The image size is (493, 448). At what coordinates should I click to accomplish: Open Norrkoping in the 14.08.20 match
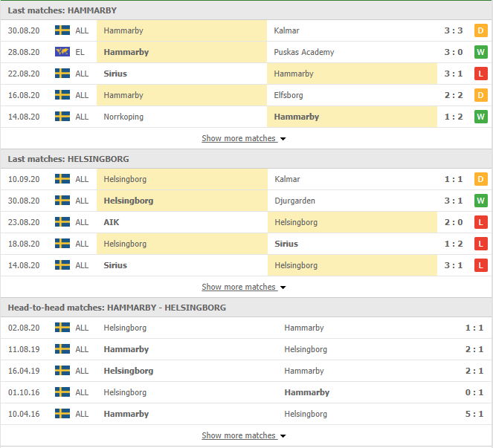[123, 117]
